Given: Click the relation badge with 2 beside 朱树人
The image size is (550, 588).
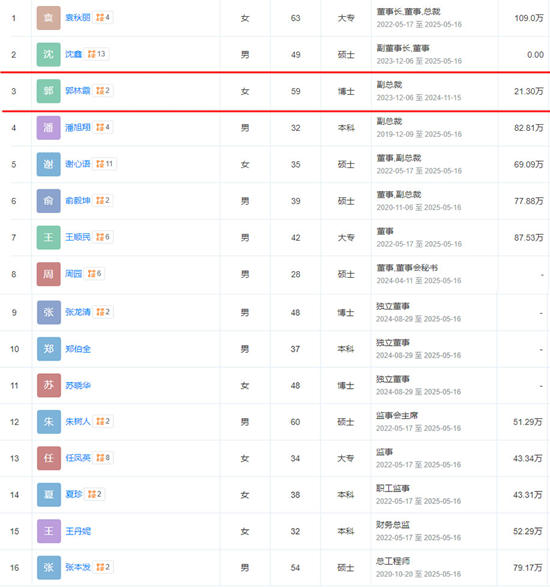Looking at the screenshot, I should coord(103,421).
